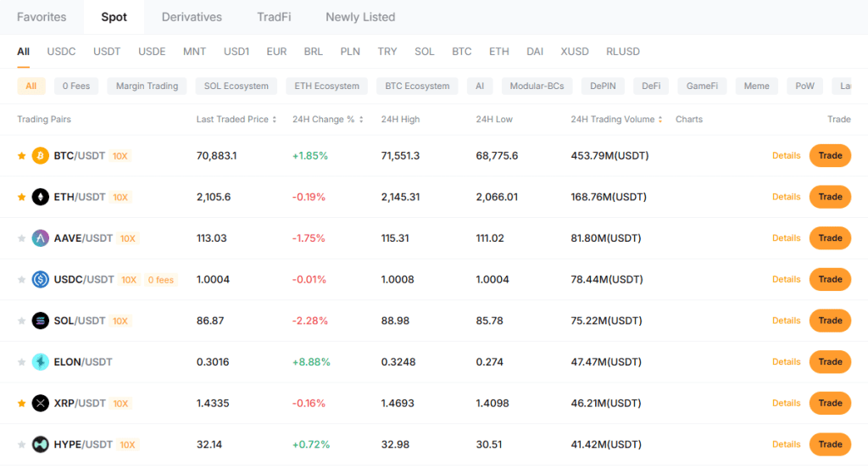
Task: Select the AI category chip
Action: 480,86
